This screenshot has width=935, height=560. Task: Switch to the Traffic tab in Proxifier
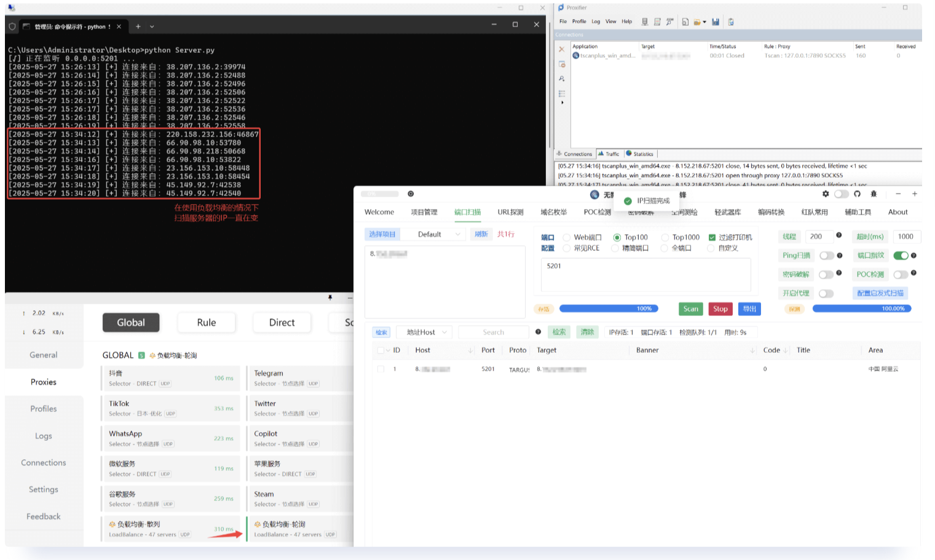[x=609, y=154]
